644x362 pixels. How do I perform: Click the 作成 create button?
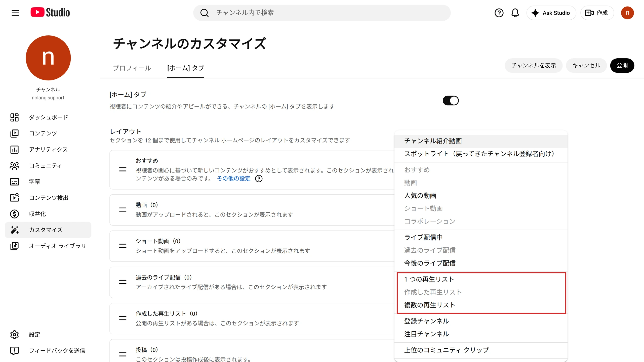click(x=597, y=13)
